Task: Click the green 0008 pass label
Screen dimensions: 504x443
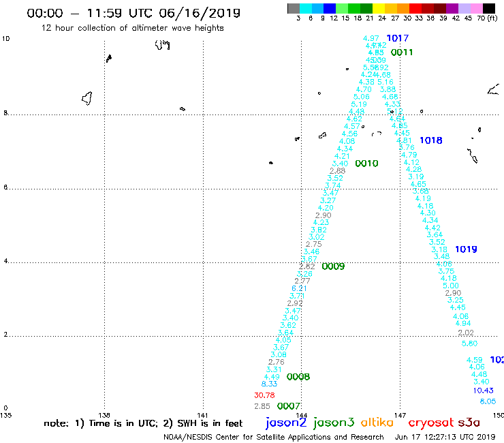Action: (x=298, y=377)
